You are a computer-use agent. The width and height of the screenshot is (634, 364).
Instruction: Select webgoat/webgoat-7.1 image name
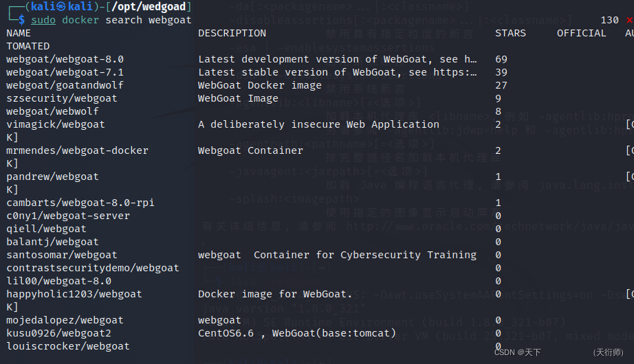click(x=65, y=72)
